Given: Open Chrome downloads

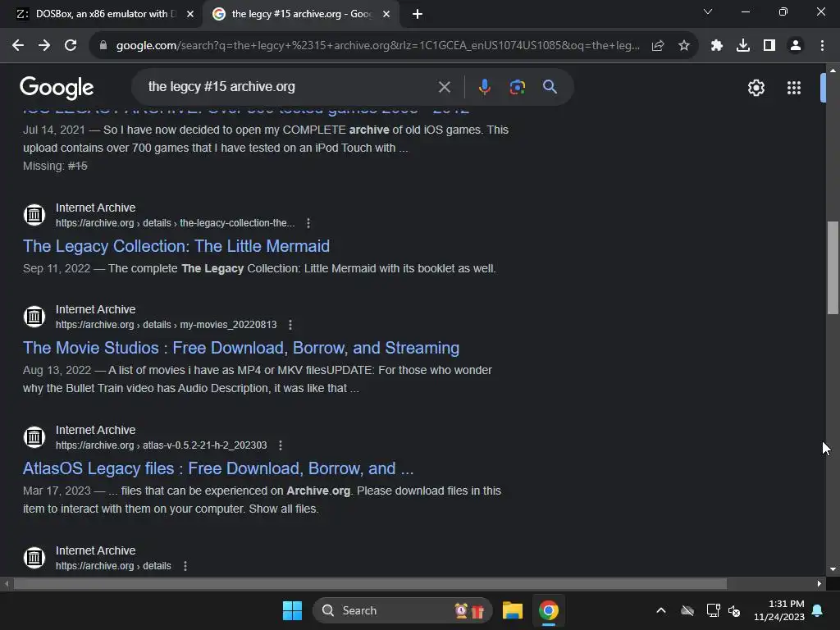Looking at the screenshot, I should click(743, 46).
